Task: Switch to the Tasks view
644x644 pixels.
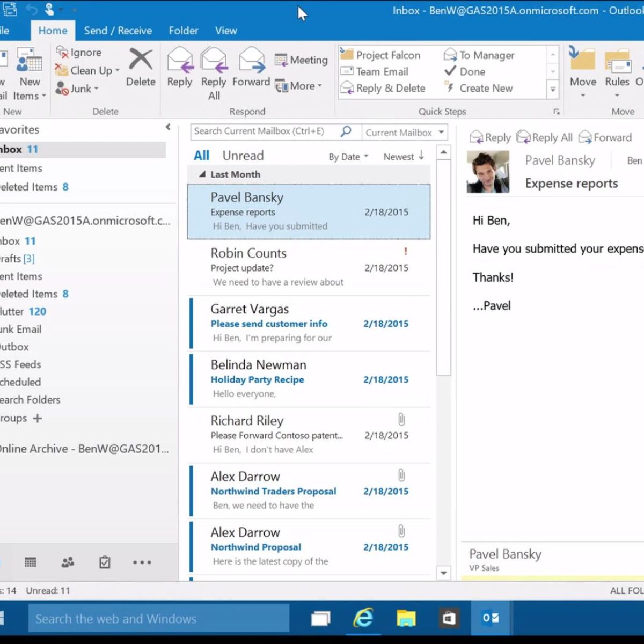Action: 105,562
